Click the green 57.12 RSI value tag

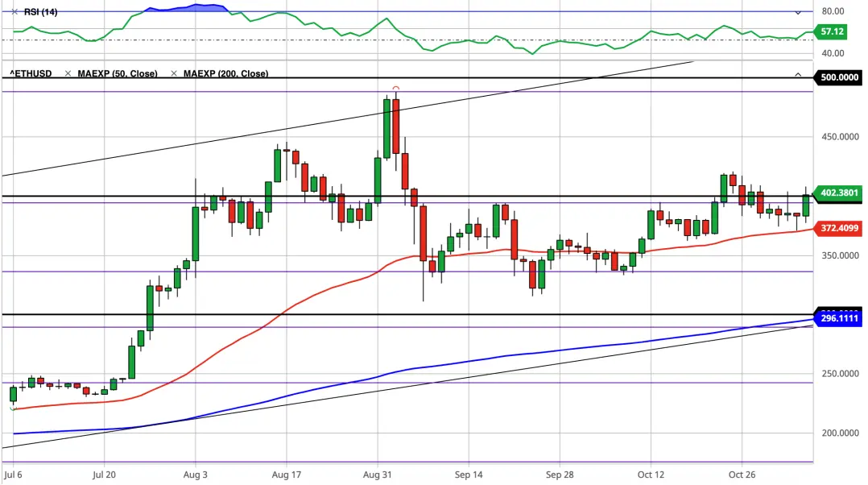[x=832, y=31]
